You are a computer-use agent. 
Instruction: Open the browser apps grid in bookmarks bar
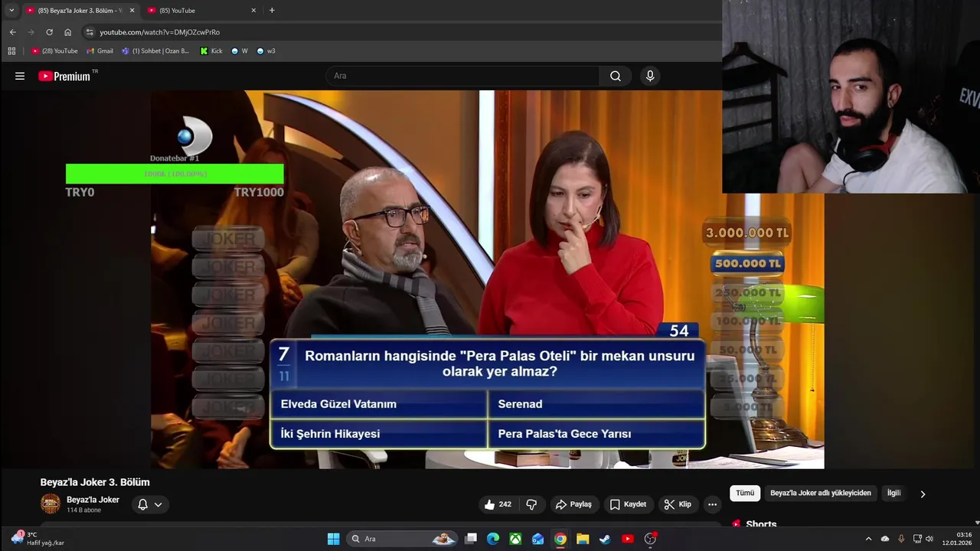click(11, 51)
